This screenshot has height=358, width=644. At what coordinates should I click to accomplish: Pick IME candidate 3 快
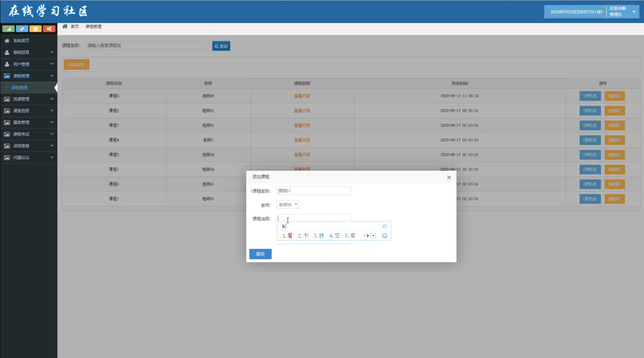(319, 236)
